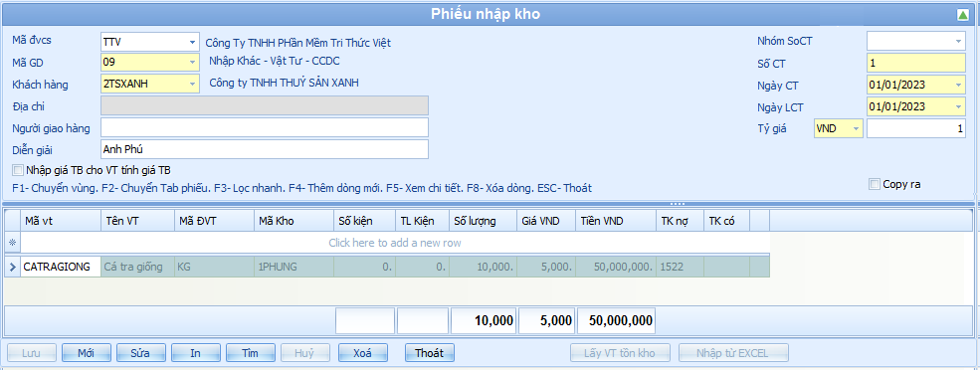Click the TK nợ column header
Screen dimensions: 980x370
(679, 221)
